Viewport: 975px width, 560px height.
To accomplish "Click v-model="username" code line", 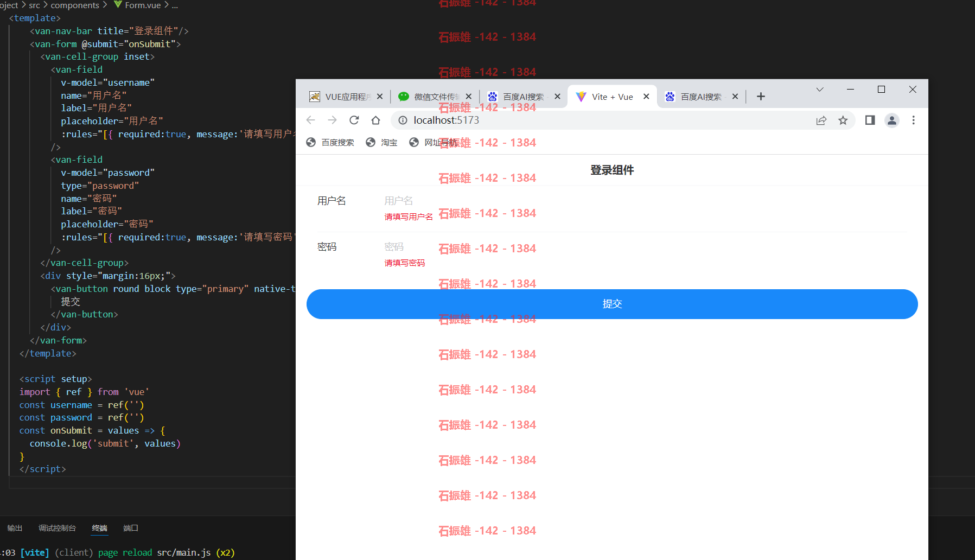I will point(107,82).
